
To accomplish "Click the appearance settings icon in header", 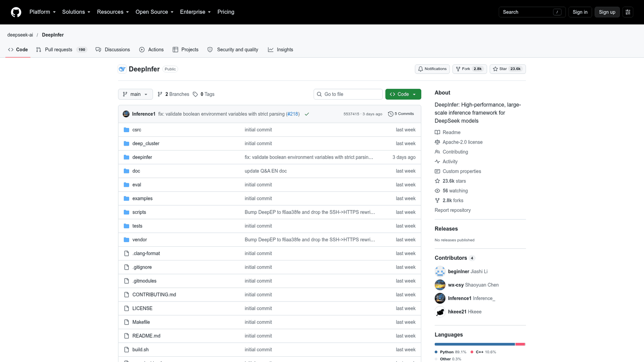I will click(628, 12).
